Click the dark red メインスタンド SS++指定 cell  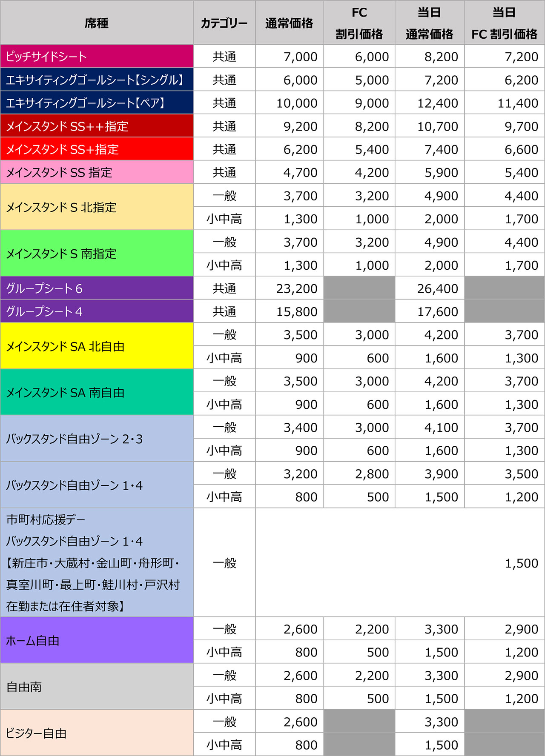click(x=97, y=126)
